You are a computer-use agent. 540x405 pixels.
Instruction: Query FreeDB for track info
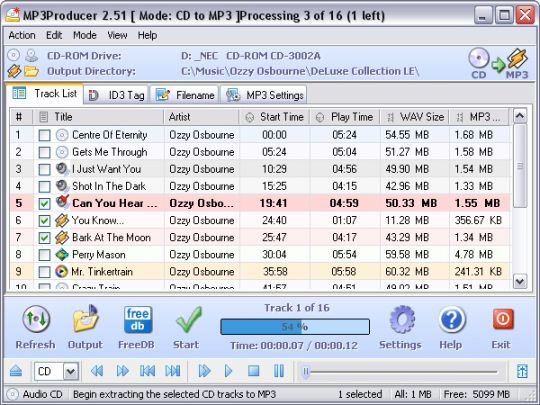pos(137,319)
